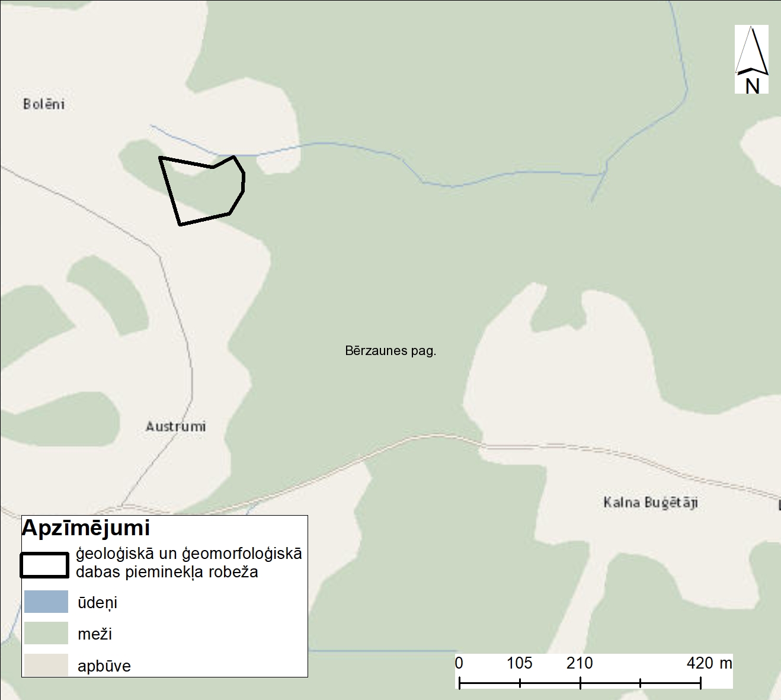The image size is (781, 700).
Task: Click the black boundary rectangle symbol in legend
Action: coord(45,565)
